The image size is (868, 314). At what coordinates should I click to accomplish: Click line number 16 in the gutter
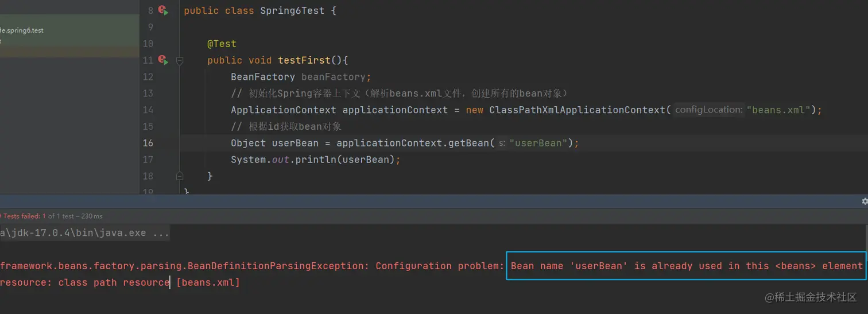coord(148,143)
